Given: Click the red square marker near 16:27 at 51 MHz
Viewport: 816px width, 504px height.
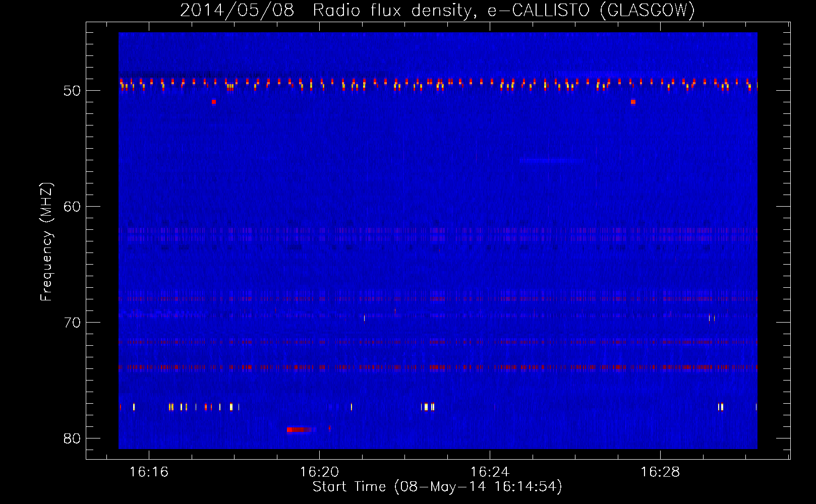Looking at the screenshot, I should 633,102.
